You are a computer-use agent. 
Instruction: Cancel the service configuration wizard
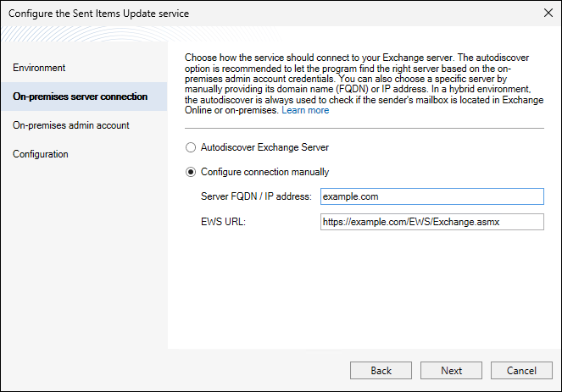(x=521, y=371)
